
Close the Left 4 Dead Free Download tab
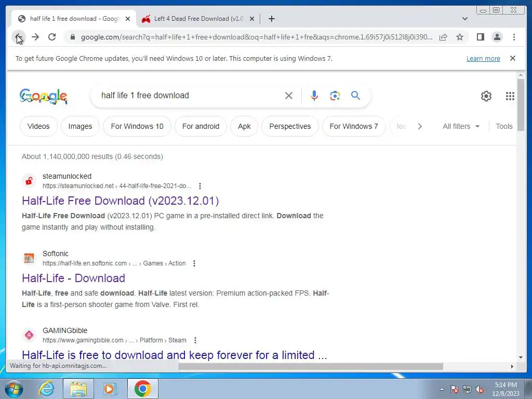[252, 19]
